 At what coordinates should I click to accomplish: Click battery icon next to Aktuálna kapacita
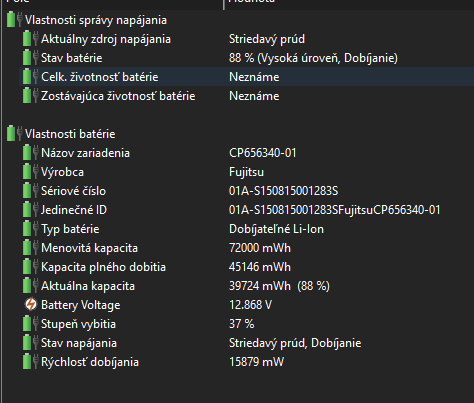coord(31,286)
